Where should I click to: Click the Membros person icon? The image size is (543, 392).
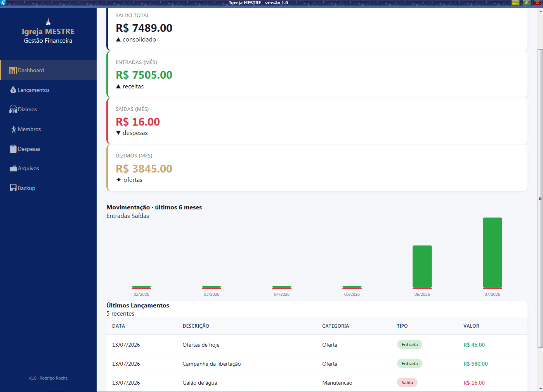13,129
